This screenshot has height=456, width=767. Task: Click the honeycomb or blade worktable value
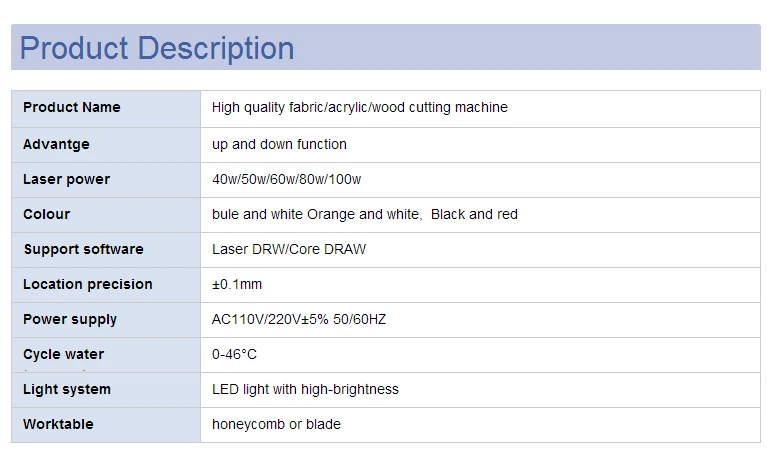point(276,424)
